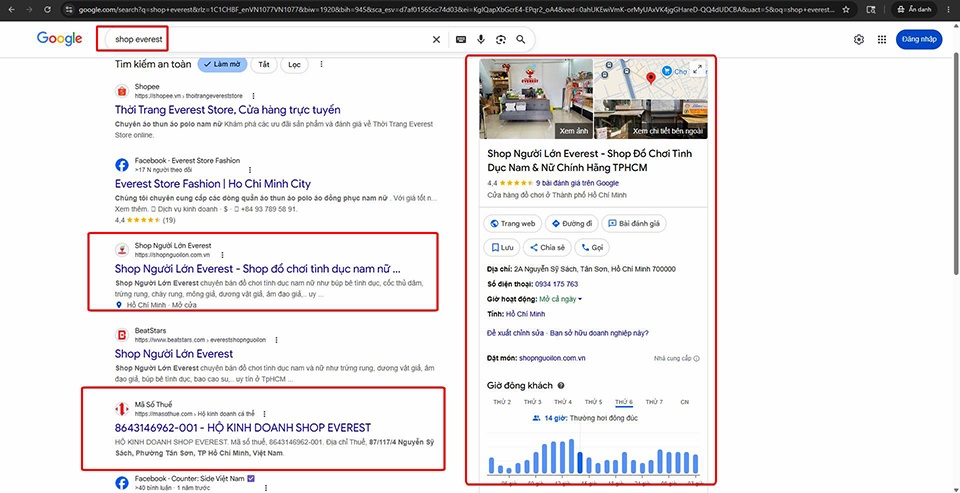960x493 pixels.
Task: Open Everest Store Fashion Ho Chi Minh City link
Action: [x=213, y=184]
